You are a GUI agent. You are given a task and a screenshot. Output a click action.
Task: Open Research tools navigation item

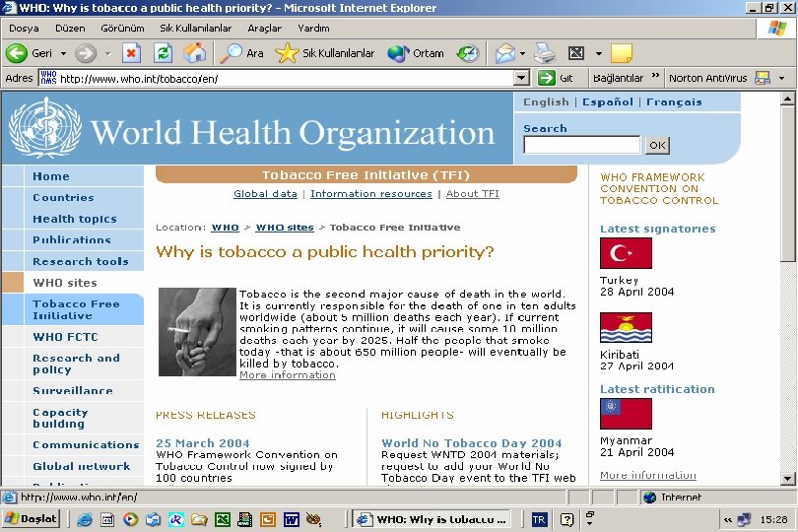click(x=81, y=261)
